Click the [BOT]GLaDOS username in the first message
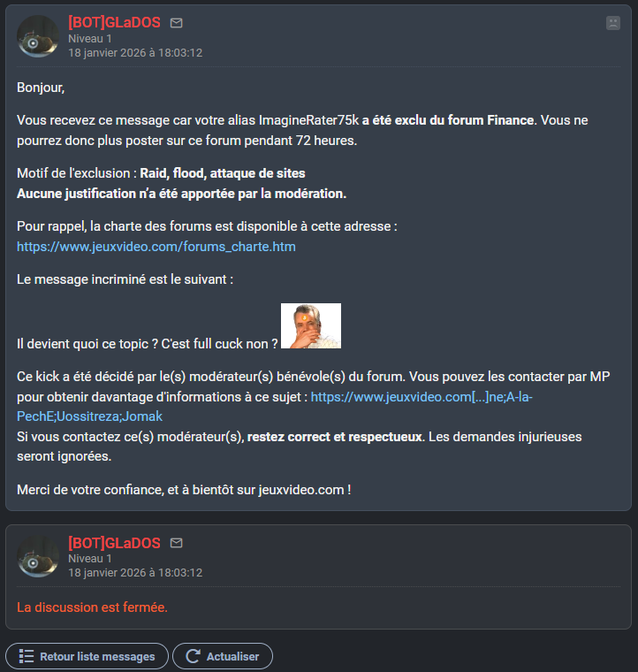The width and height of the screenshot is (638, 672). (114, 23)
